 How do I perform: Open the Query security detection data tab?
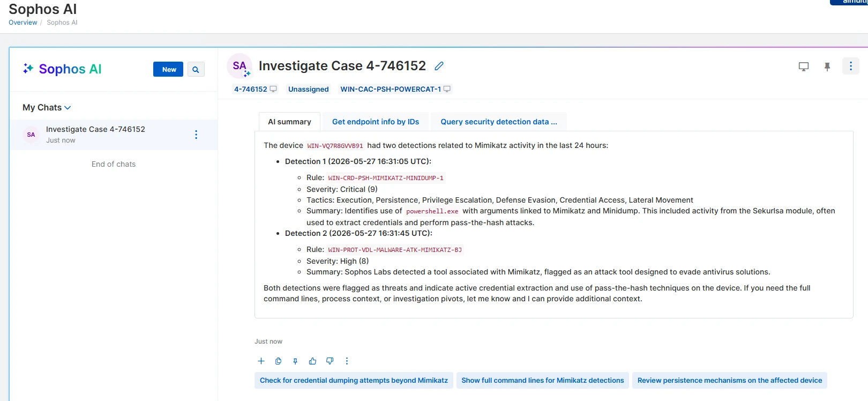(x=499, y=122)
